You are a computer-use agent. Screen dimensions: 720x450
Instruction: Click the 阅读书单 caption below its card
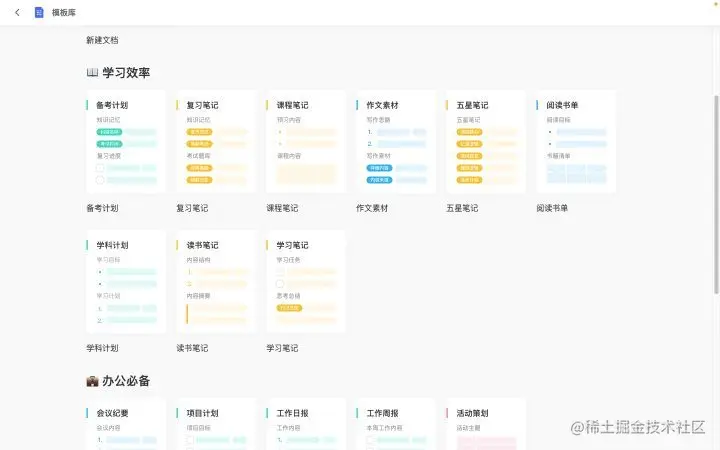click(552, 208)
